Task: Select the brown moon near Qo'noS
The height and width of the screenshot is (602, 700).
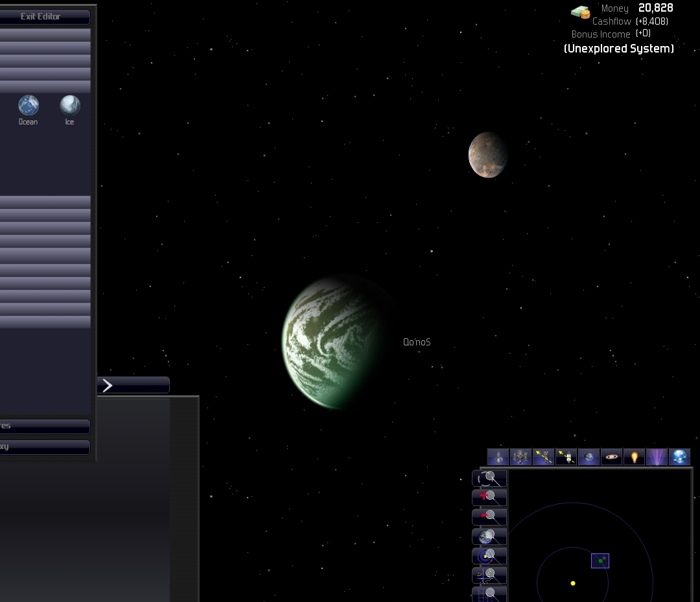Action: pos(488,155)
